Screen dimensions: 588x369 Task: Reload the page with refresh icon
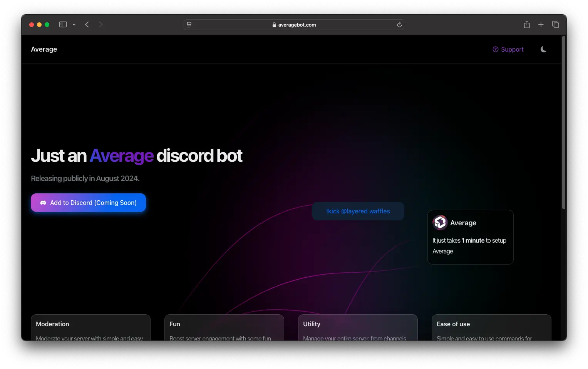point(399,25)
